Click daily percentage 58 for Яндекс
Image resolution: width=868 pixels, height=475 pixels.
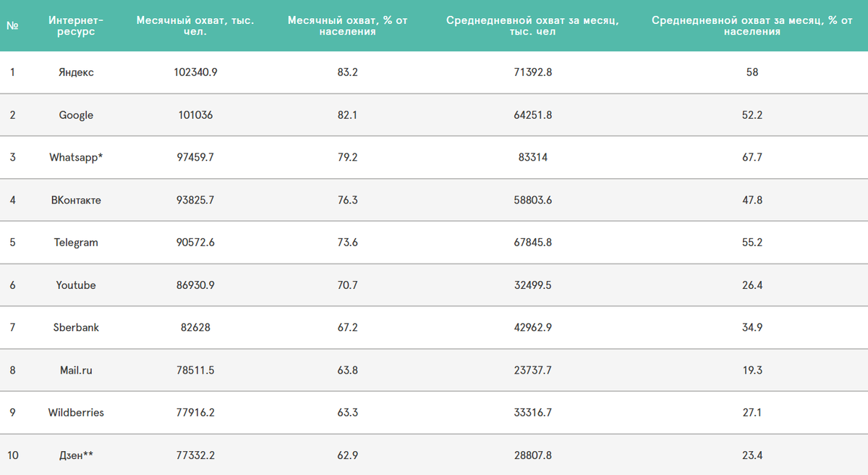click(x=752, y=72)
